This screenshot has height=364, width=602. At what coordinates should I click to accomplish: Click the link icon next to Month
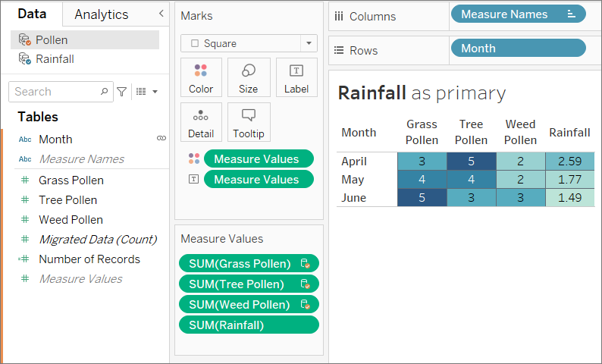pyautogui.click(x=161, y=138)
